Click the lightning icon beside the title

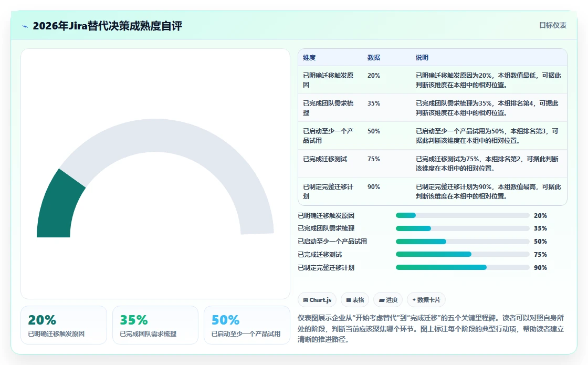(25, 26)
